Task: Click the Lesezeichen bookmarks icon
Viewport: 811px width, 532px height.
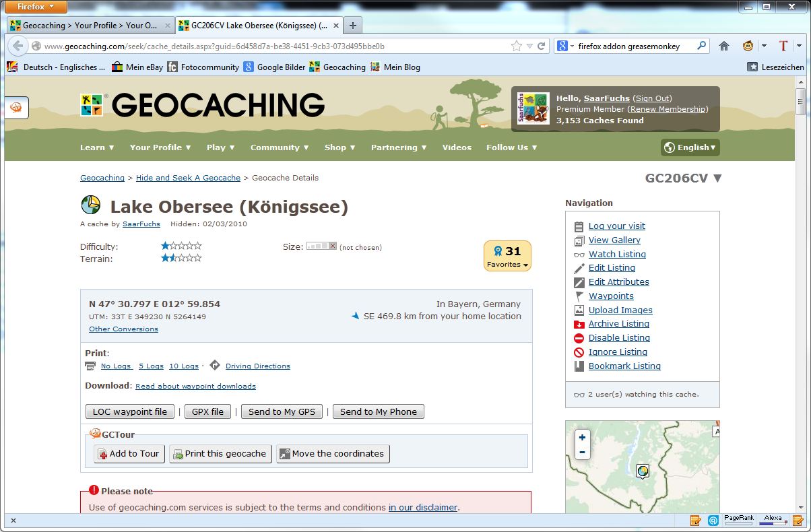Action: (752, 67)
